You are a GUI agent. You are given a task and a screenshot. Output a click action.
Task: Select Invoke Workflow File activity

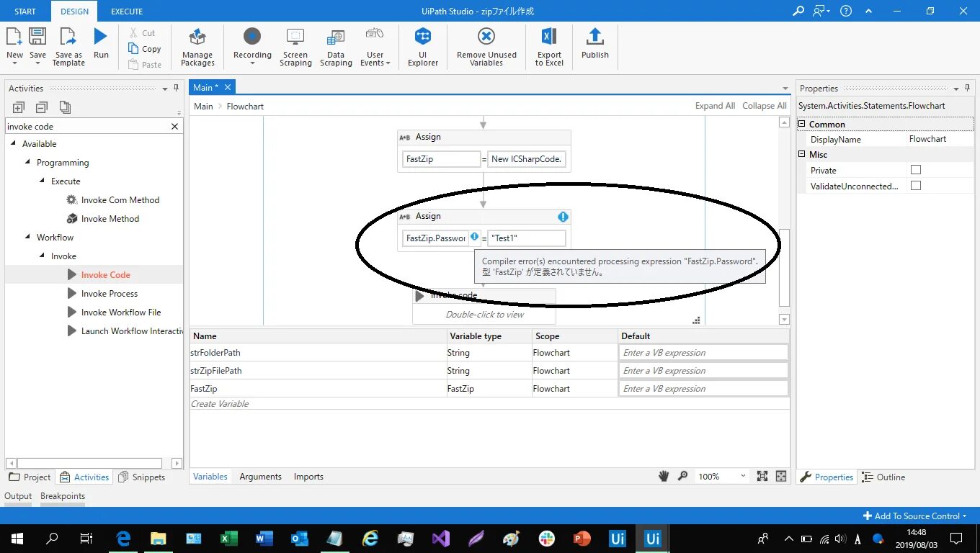(x=120, y=313)
